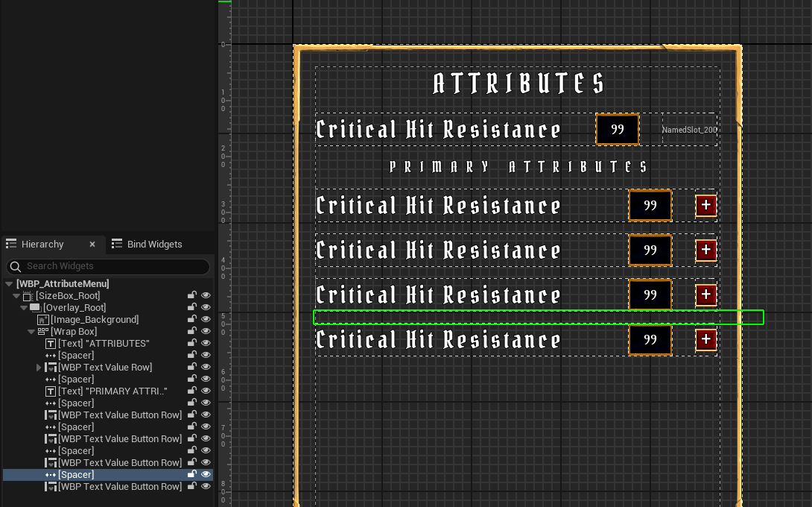Select the ATTRIBUTES title in the designer canvas

518,84
